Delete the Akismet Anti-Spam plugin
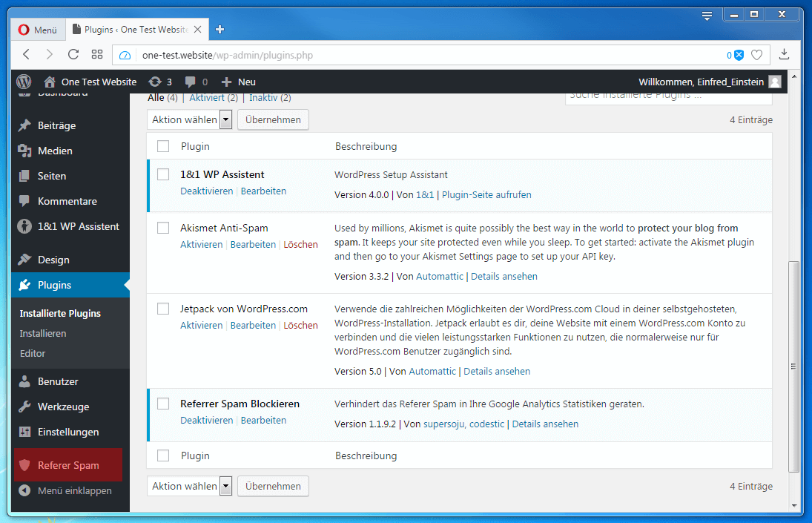The height and width of the screenshot is (523, 812). click(300, 244)
